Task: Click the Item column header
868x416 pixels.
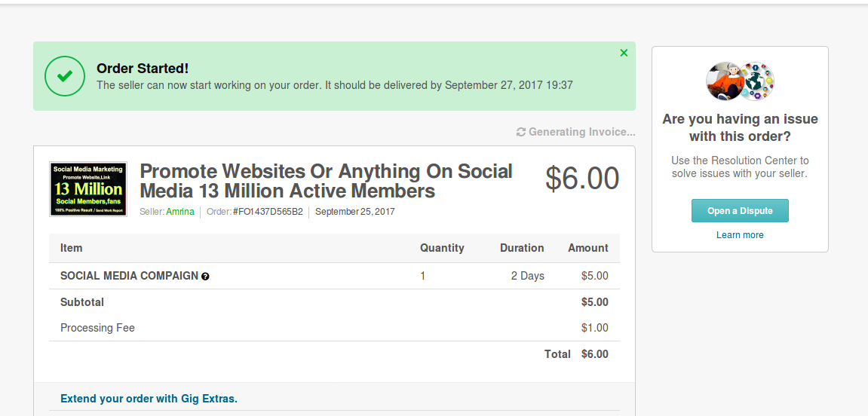Action: coord(72,248)
